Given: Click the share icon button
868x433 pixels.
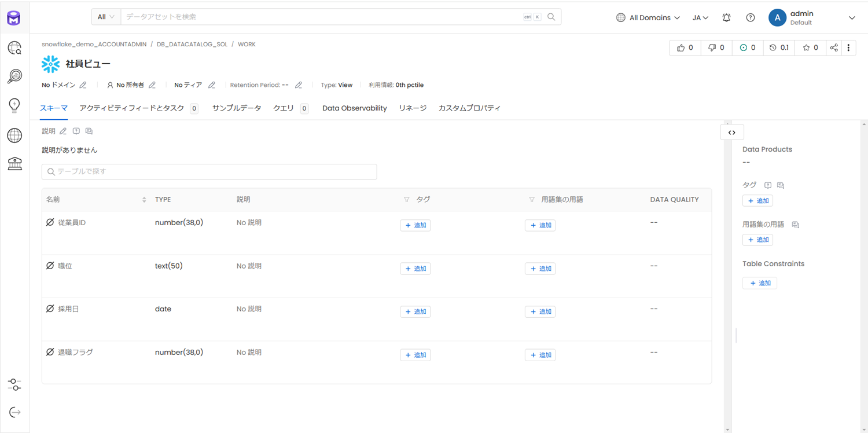Looking at the screenshot, I should 834,48.
